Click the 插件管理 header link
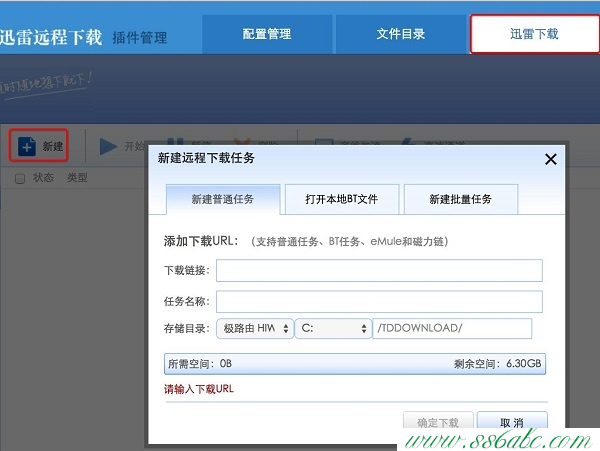 click(x=139, y=38)
